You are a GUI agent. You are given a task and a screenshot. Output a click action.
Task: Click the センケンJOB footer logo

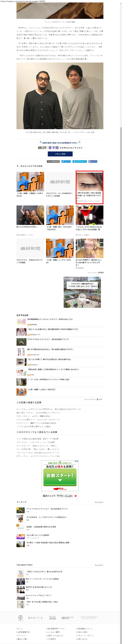(x=53, y=617)
